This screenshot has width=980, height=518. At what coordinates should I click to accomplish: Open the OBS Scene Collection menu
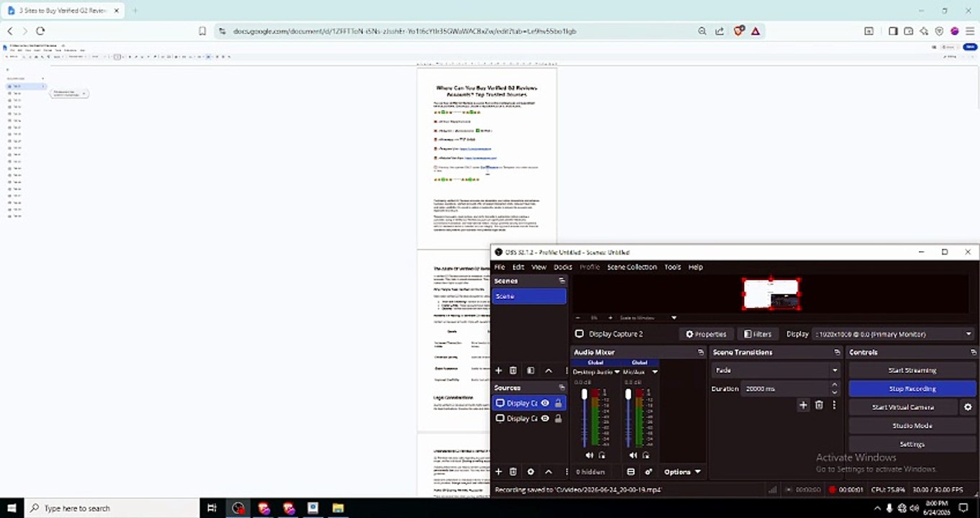click(x=632, y=267)
